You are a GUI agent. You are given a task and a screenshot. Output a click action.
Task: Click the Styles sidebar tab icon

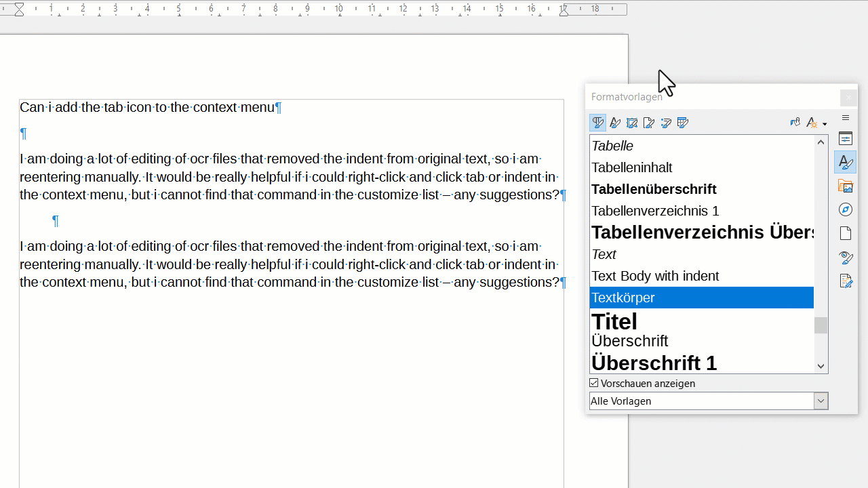point(846,162)
